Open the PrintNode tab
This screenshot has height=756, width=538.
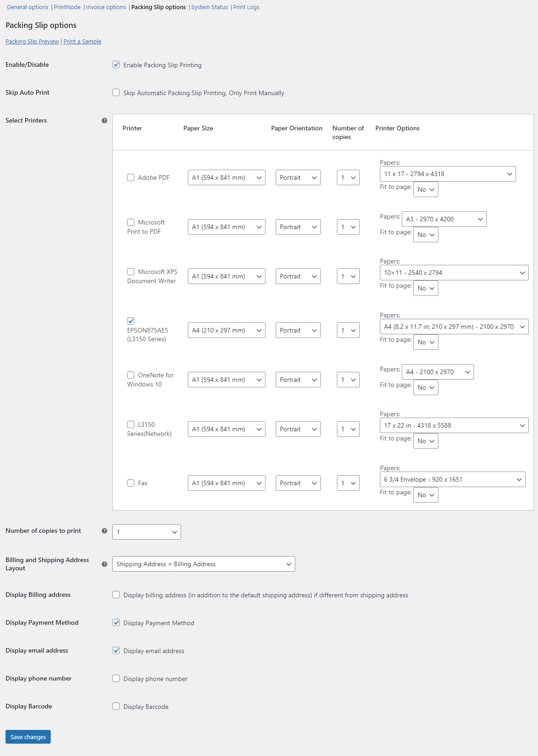click(67, 7)
